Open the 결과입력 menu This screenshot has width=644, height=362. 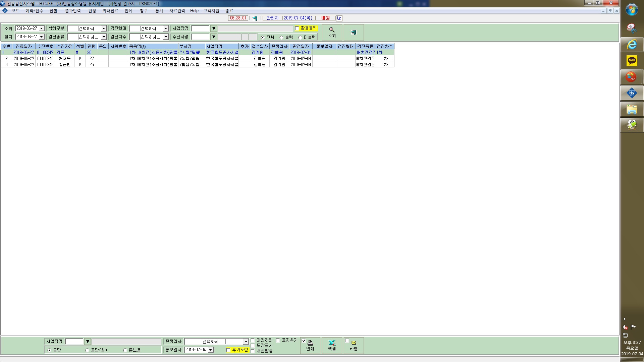coord(73,11)
